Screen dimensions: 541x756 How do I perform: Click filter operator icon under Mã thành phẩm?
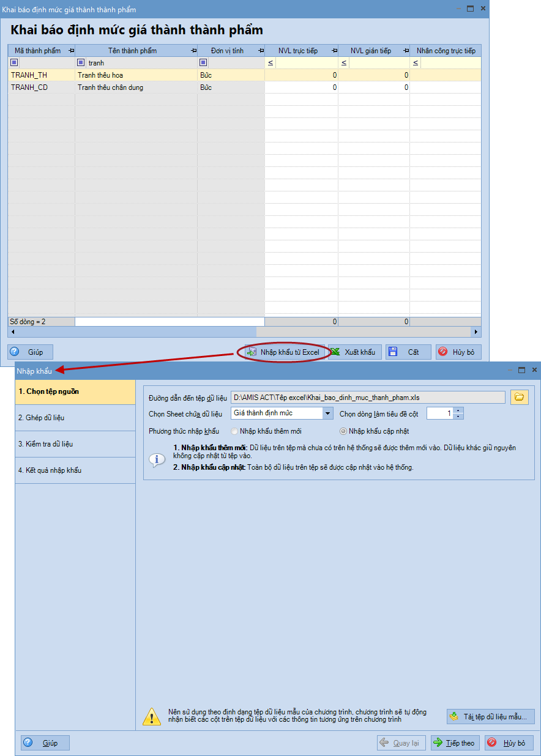[x=15, y=63]
